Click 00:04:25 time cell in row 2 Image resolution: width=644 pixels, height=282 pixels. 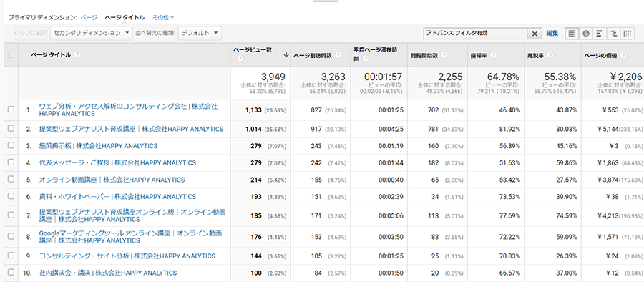pyautogui.click(x=391, y=129)
